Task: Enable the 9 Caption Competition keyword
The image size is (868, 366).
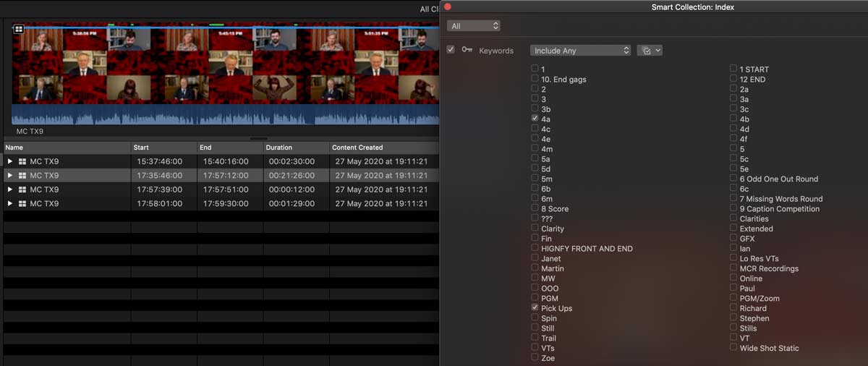Action: point(733,208)
